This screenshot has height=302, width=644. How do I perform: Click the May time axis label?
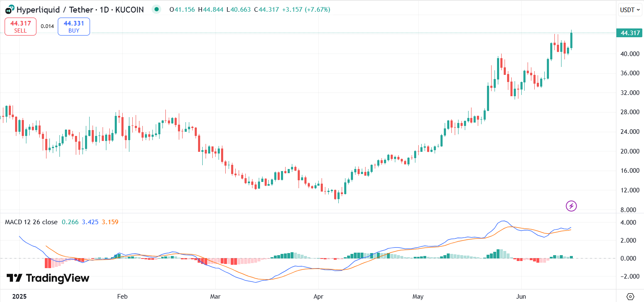419,297
